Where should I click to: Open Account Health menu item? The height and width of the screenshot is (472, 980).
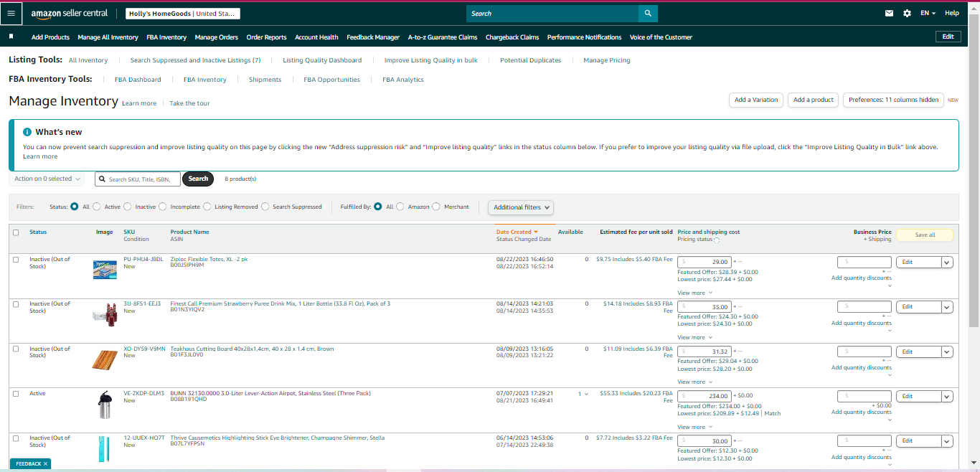[316, 37]
